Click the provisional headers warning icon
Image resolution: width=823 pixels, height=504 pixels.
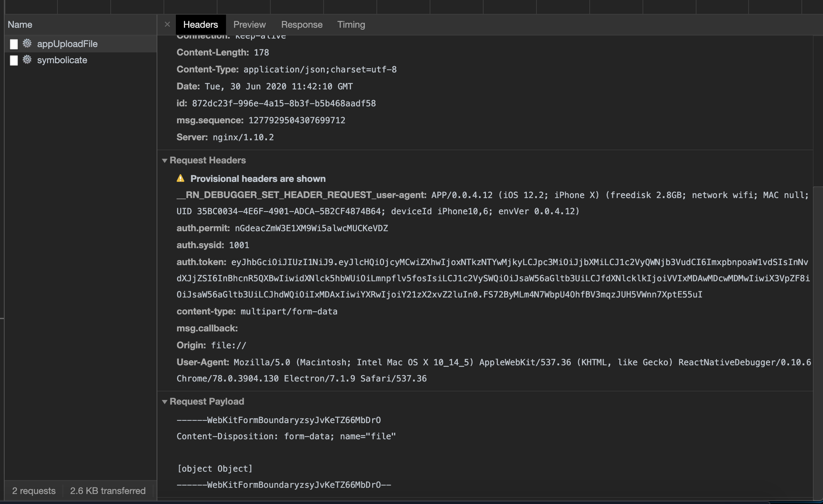[x=181, y=178]
